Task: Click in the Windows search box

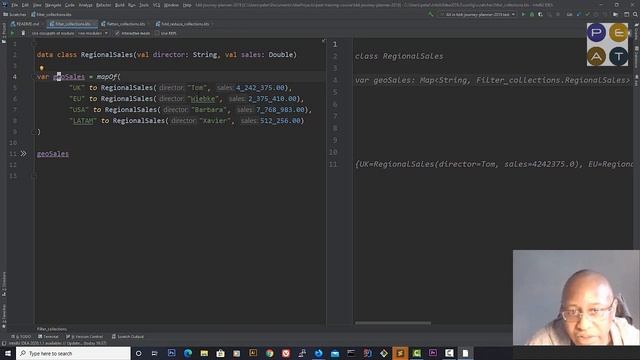Action: [73, 353]
